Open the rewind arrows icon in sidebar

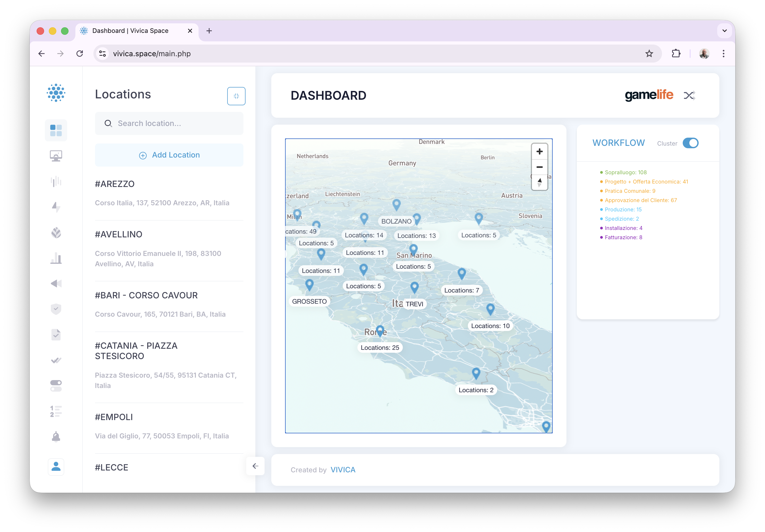coord(56,283)
